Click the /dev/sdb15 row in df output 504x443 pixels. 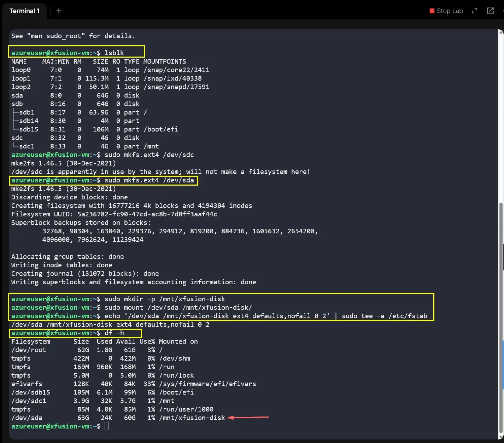102,392
